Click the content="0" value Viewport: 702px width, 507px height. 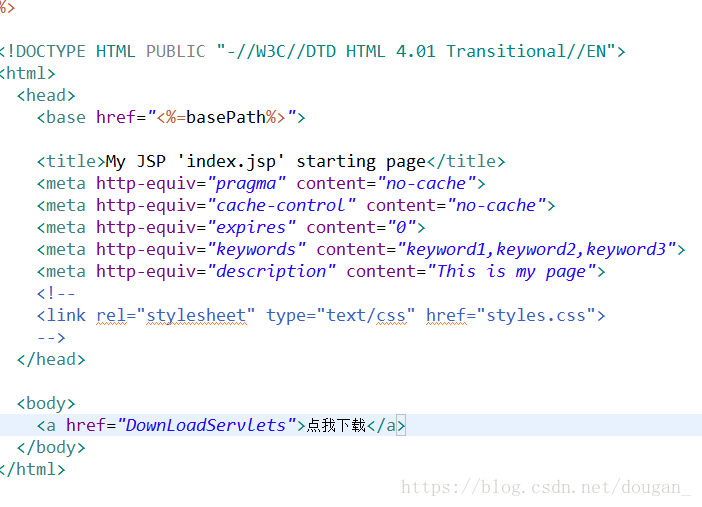[402, 228]
